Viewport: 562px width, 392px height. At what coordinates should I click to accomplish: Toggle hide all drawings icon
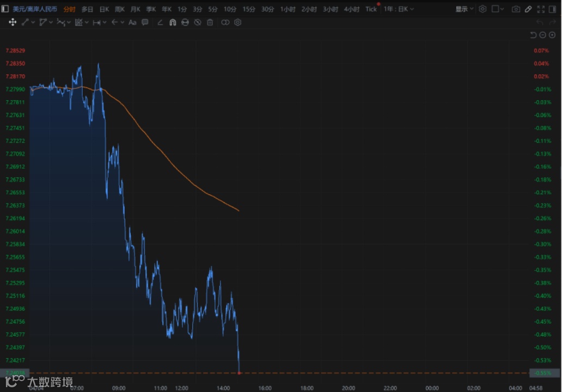click(198, 22)
